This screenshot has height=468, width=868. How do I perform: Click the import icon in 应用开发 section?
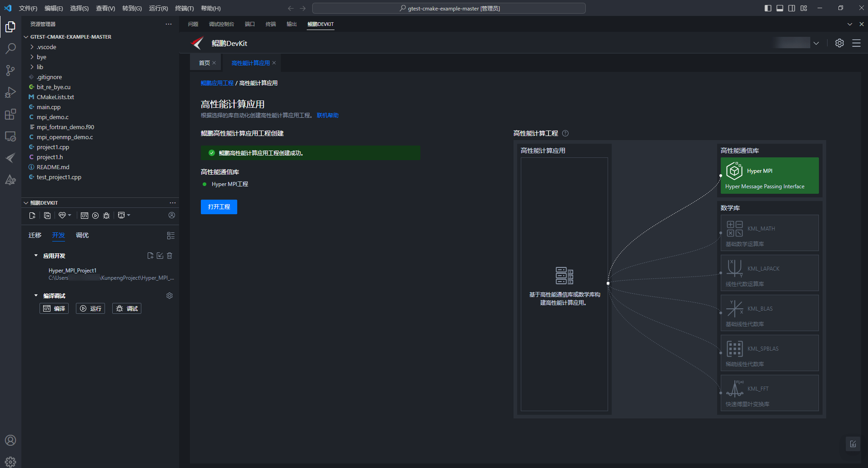coord(160,256)
